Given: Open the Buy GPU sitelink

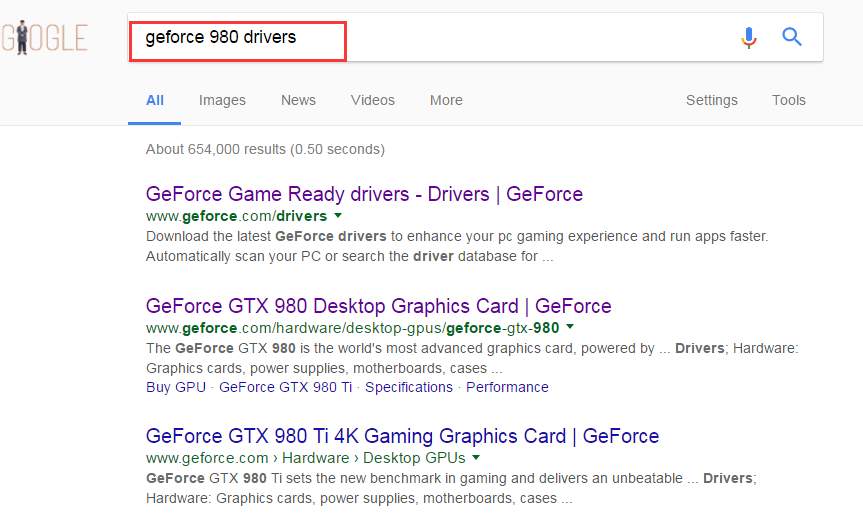Looking at the screenshot, I should [x=176, y=387].
